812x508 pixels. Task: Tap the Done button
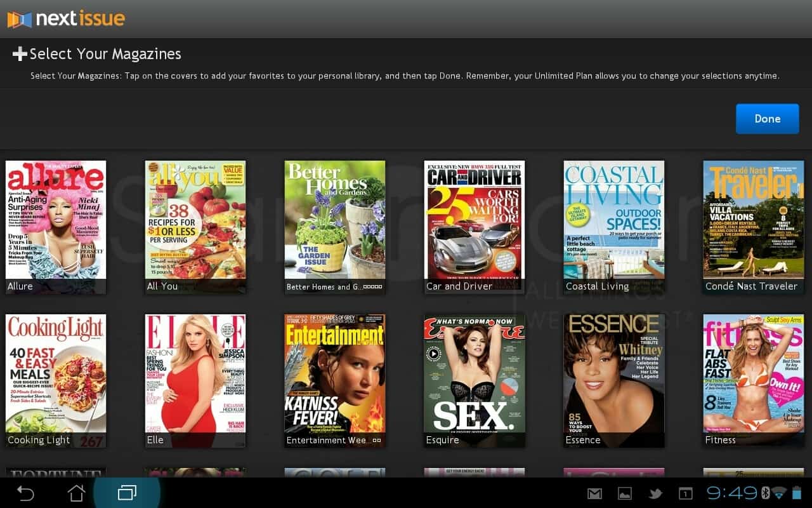(x=767, y=119)
